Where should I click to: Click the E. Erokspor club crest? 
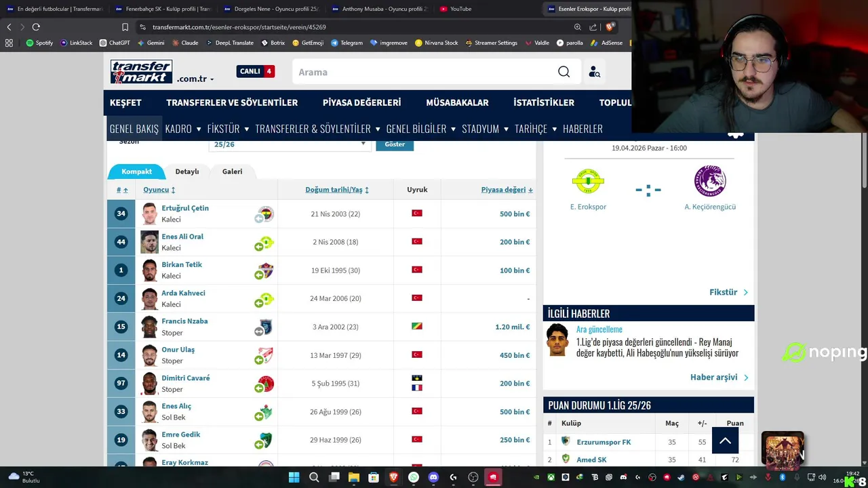(x=588, y=181)
